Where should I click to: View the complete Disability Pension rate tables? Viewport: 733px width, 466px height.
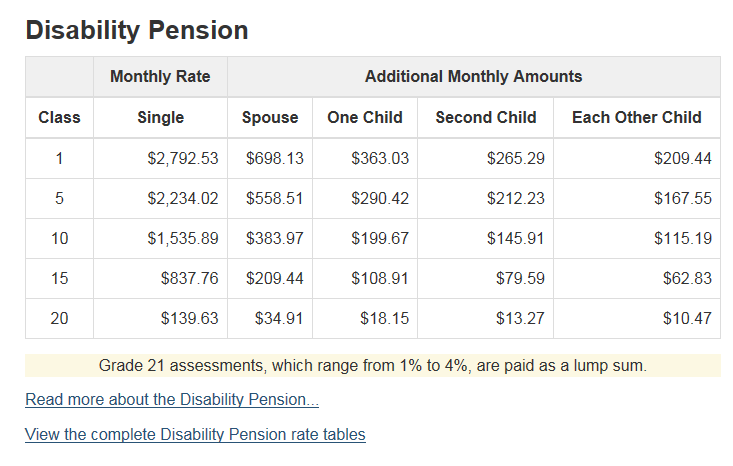click(195, 435)
